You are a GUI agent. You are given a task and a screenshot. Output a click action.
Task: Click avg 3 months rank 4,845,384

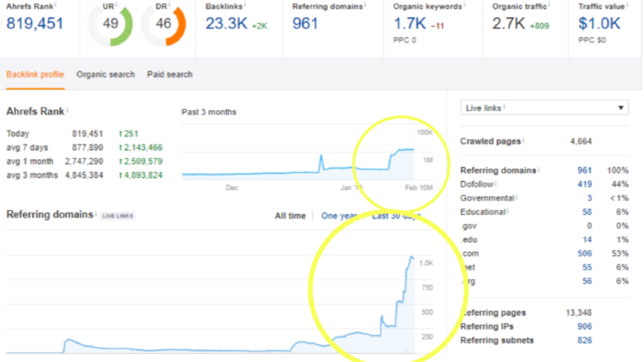click(x=84, y=175)
